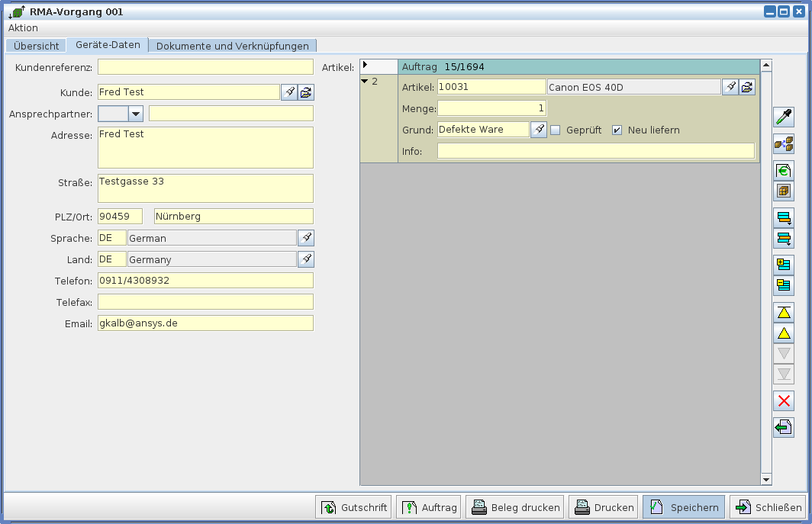Image resolution: width=812 pixels, height=524 pixels.
Task: Expand the Auftrag 15/1694 header row
Action: click(365, 66)
